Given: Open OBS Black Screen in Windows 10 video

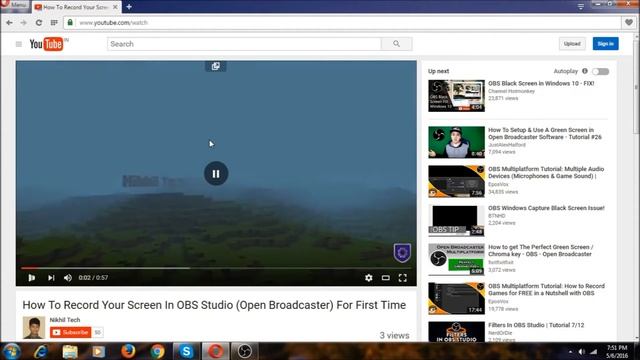Looking at the screenshot, I should [541, 83].
